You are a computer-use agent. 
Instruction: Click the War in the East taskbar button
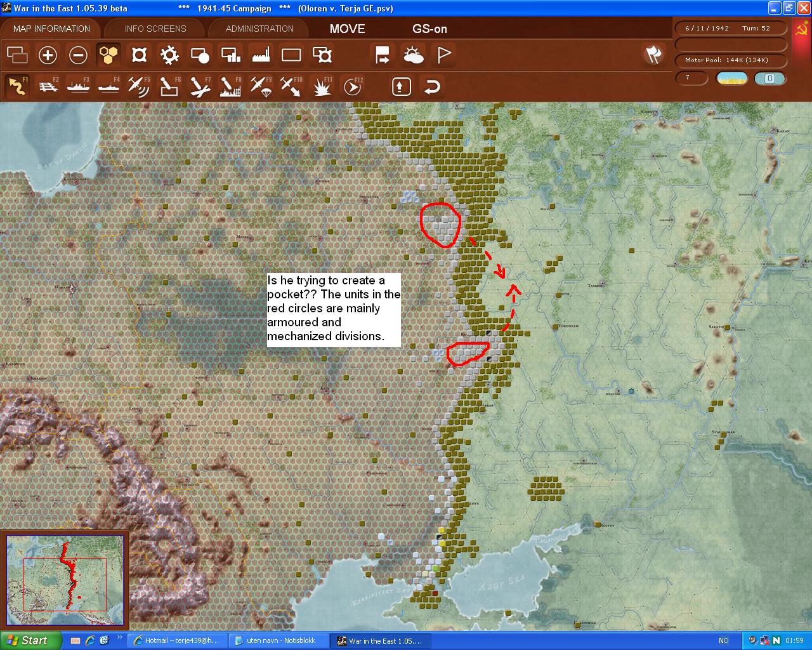point(382,640)
